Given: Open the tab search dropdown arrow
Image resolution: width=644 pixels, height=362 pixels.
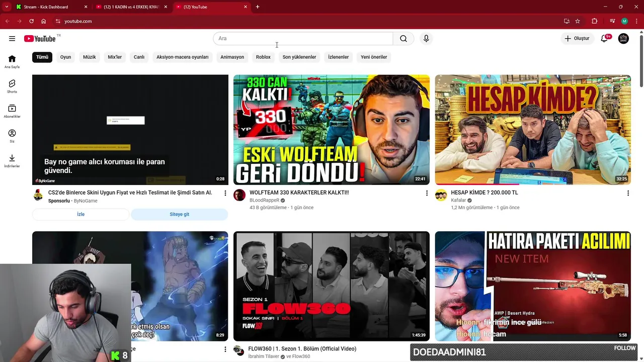Looking at the screenshot, I should coord(7,7).
